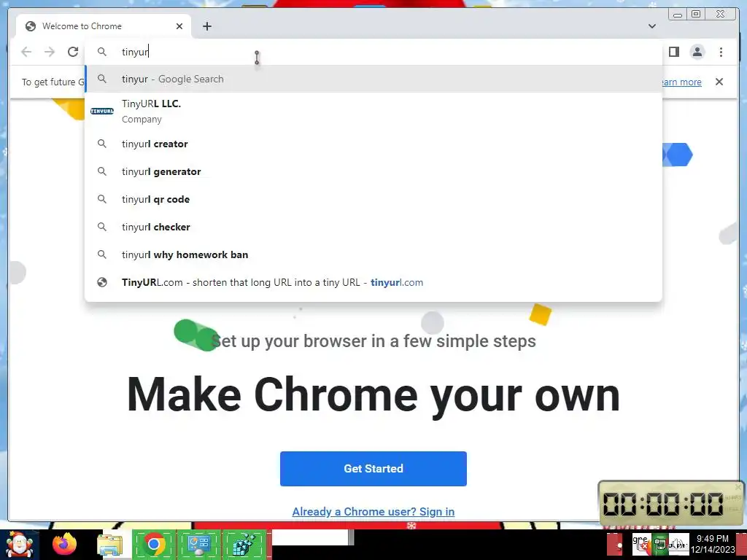
Task: Click the 00:00:00 timer widget
Action: click(671, 504)
